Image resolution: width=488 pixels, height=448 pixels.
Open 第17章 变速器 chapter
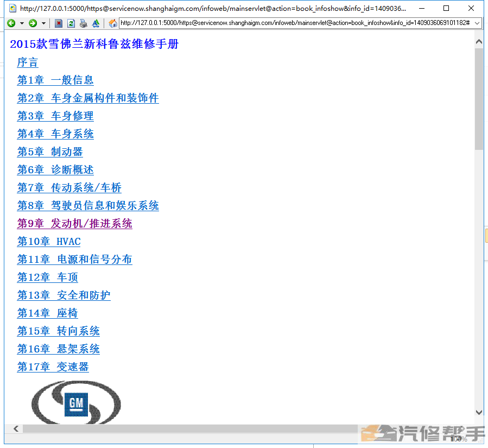53,367
